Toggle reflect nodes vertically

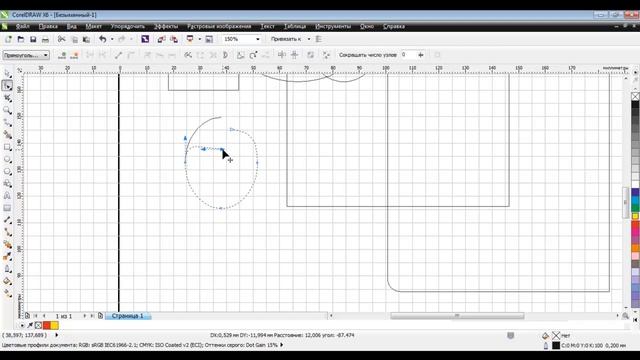pos(295,55)
